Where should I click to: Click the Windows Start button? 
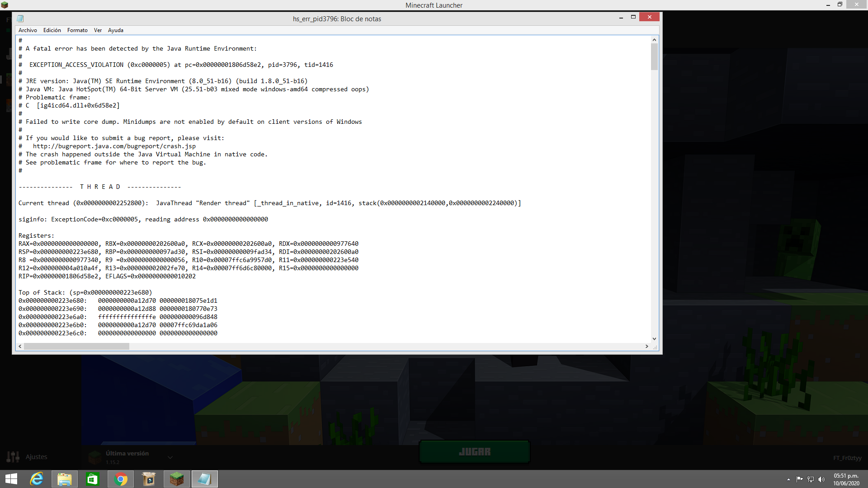pos(11,479)
